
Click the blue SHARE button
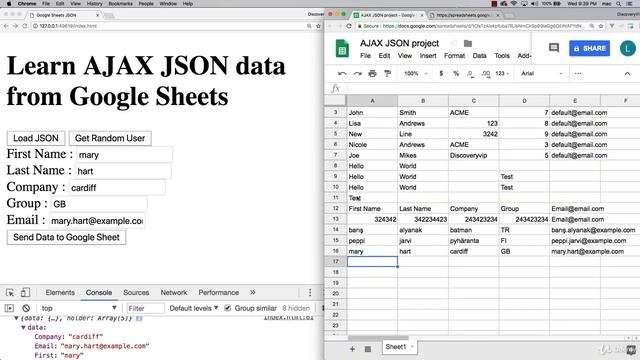click(589, 48)
